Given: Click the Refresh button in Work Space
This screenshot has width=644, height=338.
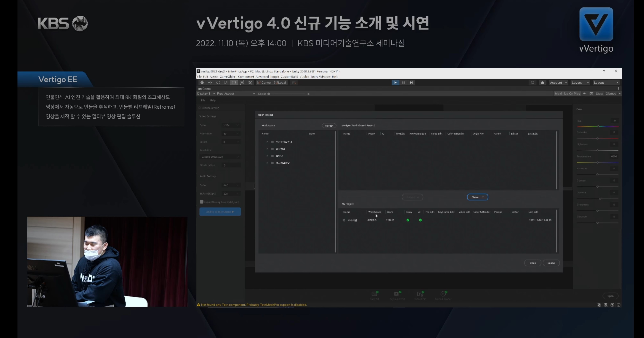Looking at the screenshot, I should pyautogui.click(x=329, y=126).
